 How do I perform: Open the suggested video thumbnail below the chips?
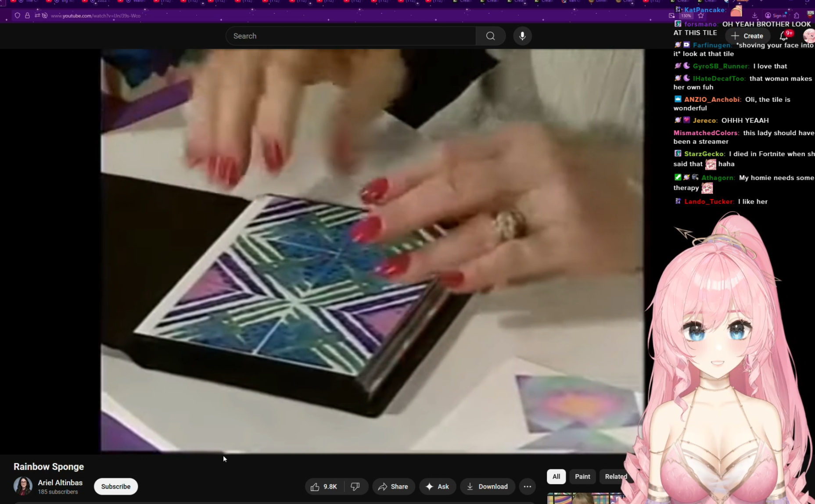(585, 498)
